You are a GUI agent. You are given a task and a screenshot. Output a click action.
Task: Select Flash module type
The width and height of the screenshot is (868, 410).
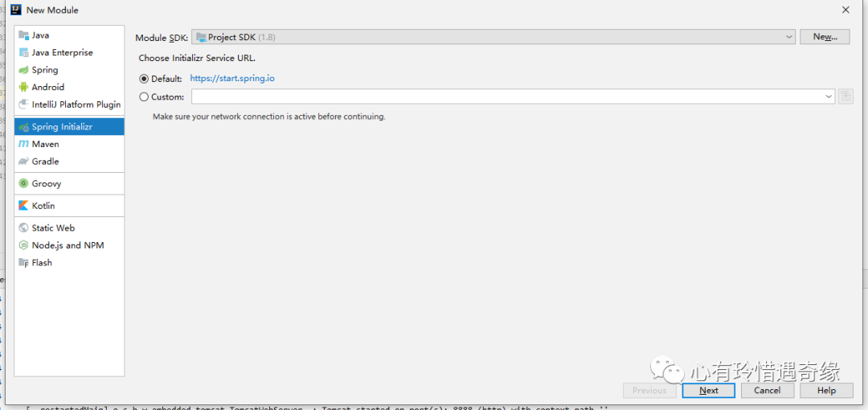click(x=69, y=263)
